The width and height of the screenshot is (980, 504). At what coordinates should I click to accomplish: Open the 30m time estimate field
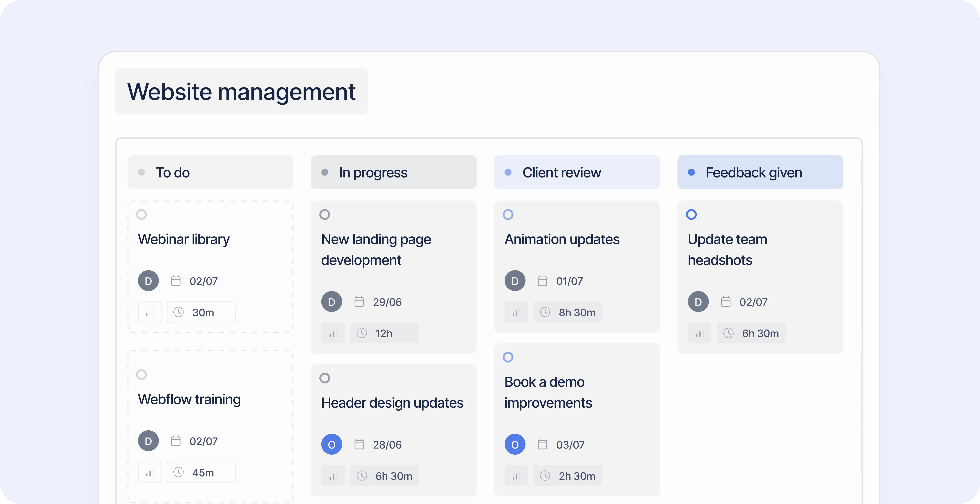(x=201, y=312)
